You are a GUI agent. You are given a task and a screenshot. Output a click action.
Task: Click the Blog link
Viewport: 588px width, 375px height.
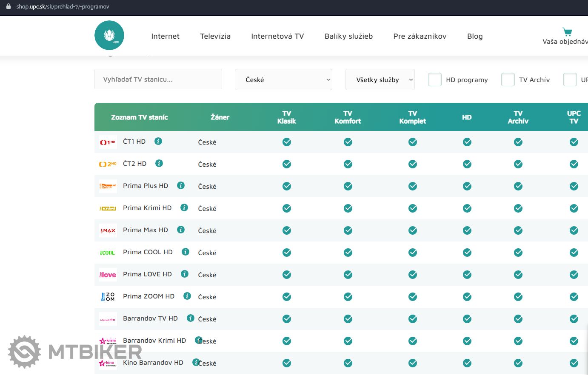pos(475,36)
